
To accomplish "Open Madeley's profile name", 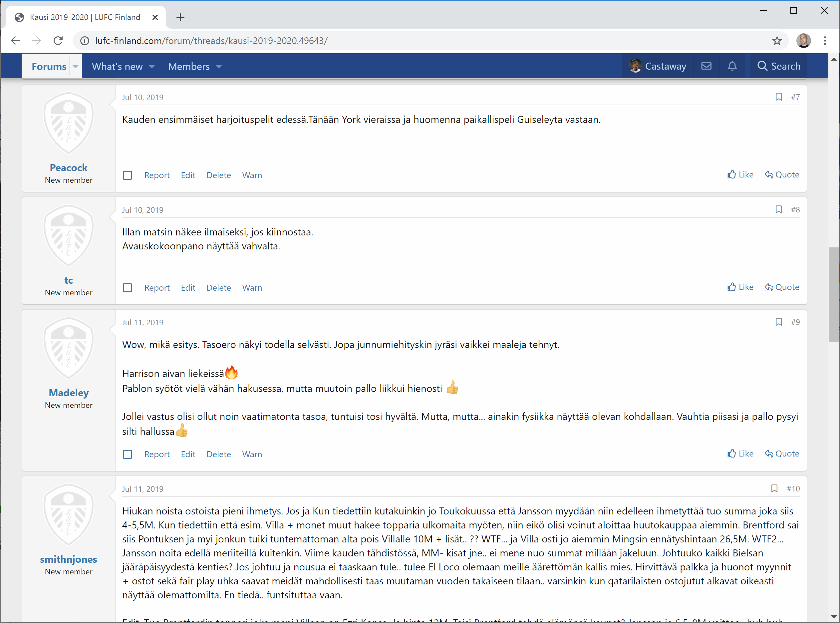I will pyautogui.click(x=69, y=393).
